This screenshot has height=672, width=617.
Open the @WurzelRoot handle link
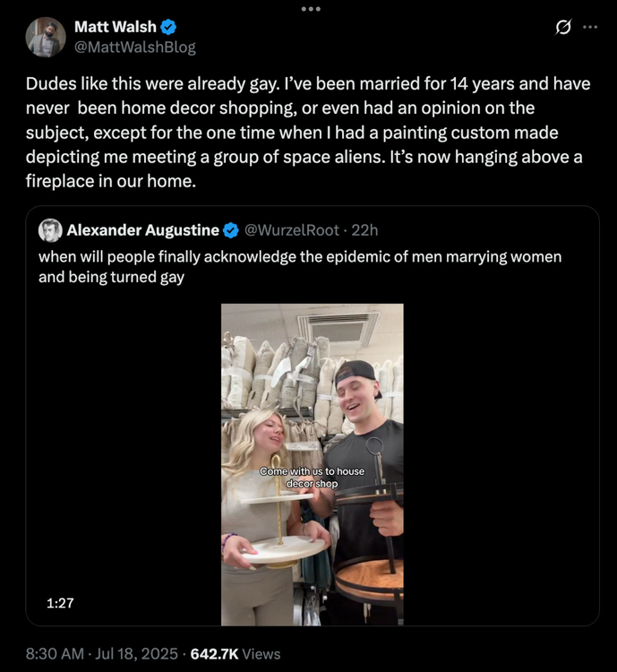click(x=292, y=230)
